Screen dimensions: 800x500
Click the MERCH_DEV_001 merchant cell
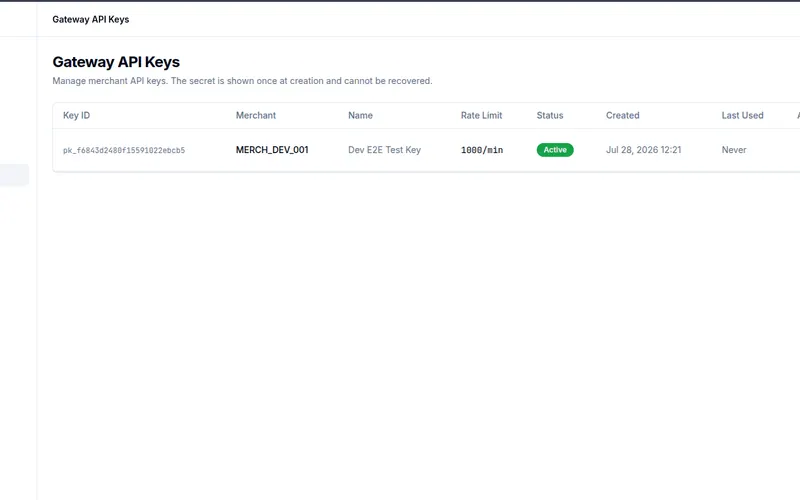[x=272, y=149]
